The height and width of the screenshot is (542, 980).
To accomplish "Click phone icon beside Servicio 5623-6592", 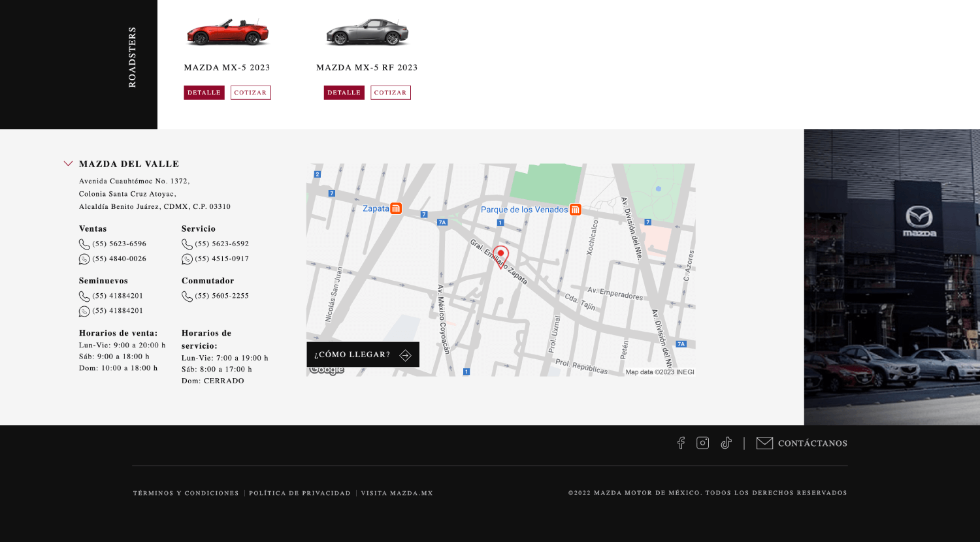I will (187, 244).
